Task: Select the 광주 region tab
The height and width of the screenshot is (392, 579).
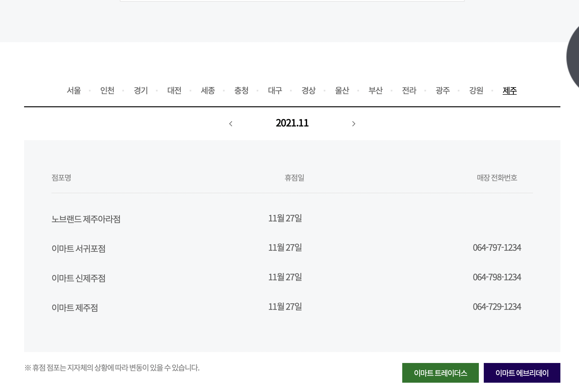Action: (442, 90)
